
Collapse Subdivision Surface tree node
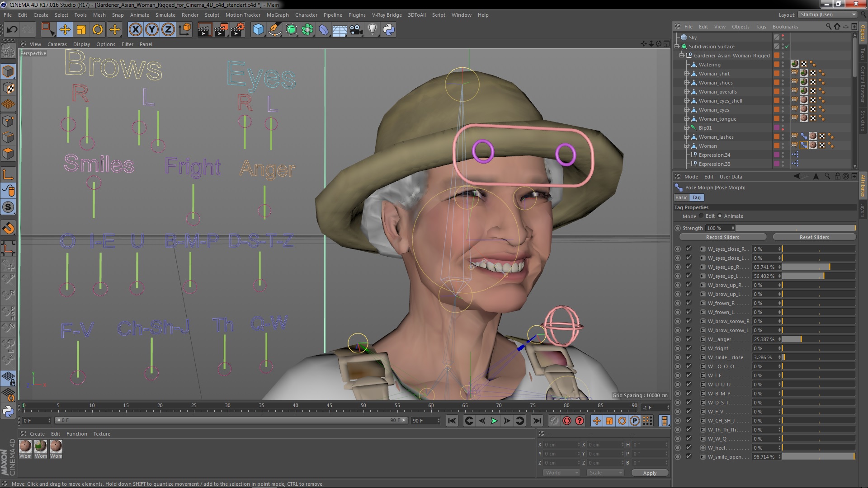[677, 47]
